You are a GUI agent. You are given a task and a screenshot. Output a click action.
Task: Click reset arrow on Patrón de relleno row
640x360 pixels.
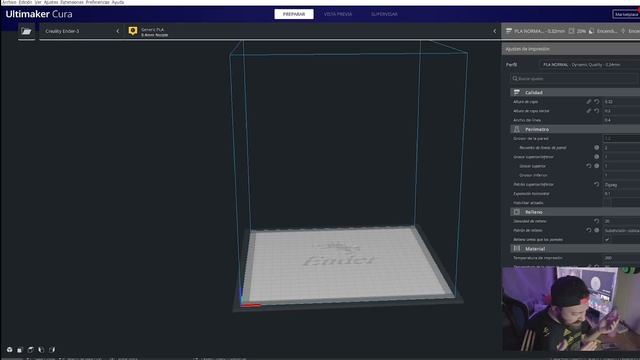(x=589, y=230)
